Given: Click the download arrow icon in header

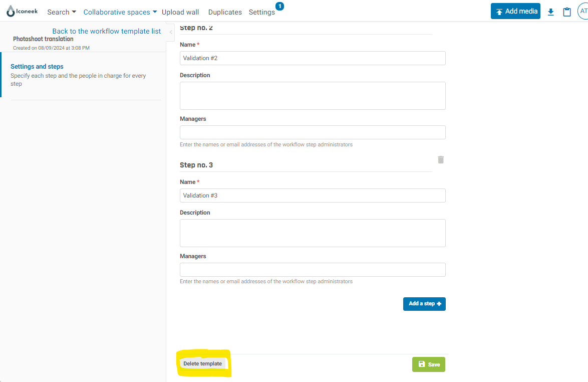Looking at the screenshot, I should click(x=551, y=12).
